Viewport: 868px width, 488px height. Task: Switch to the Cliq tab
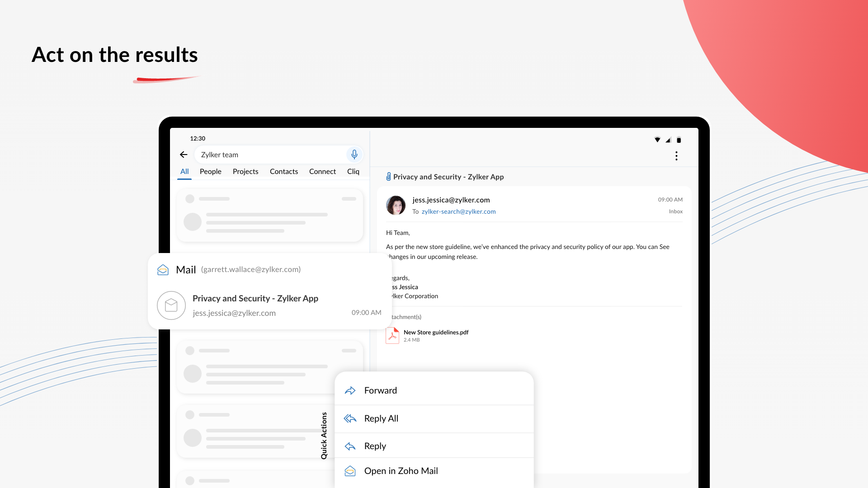click(x=353, y=171)
